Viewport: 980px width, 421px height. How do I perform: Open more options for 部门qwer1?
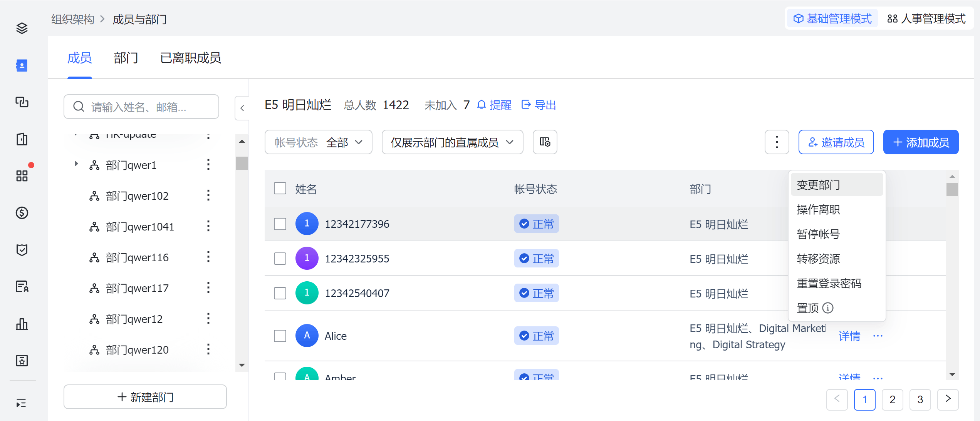point(208,165)
